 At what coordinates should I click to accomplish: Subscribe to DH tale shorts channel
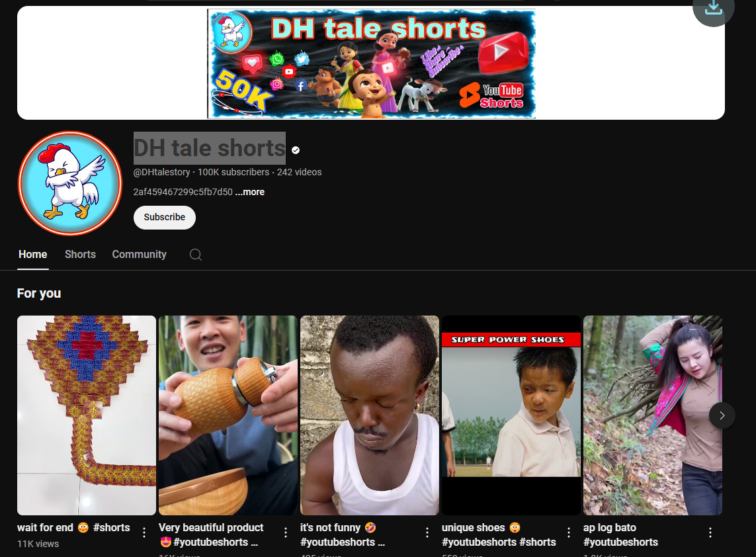pyautogui.click(x=165, y=218)
